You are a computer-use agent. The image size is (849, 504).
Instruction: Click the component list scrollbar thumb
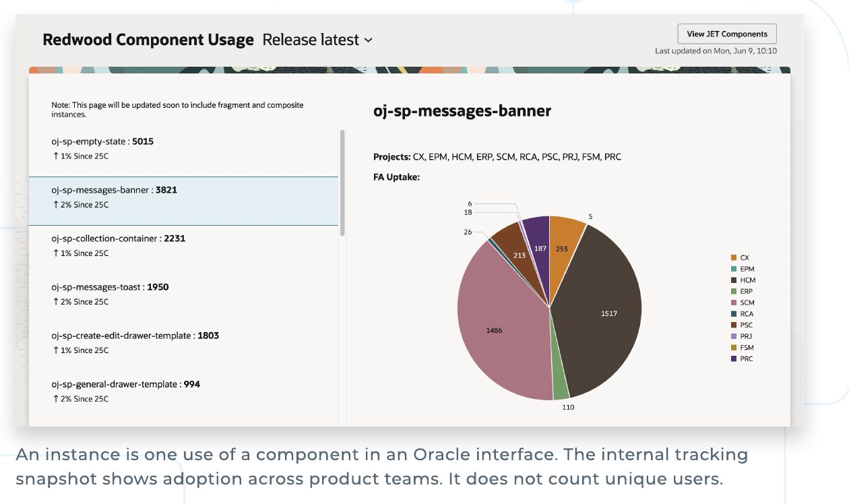point(342,183)
